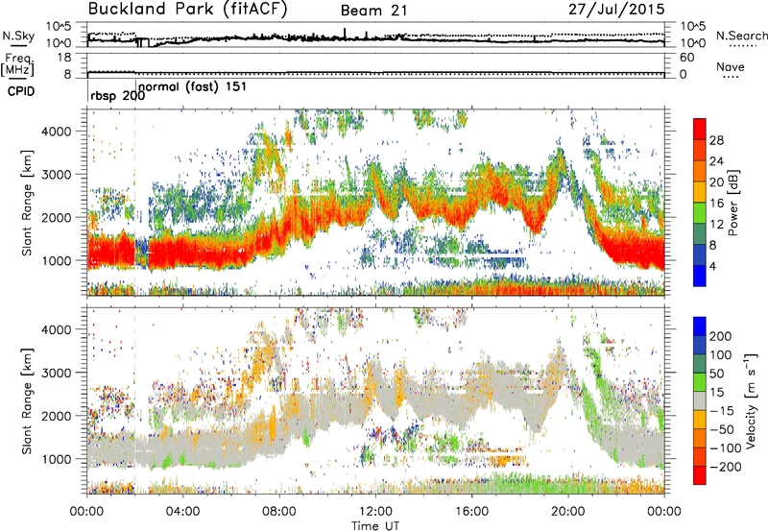Click the "Beam 21" label
Viewport: 768px width, 532px height.
[x=374, y=11]
